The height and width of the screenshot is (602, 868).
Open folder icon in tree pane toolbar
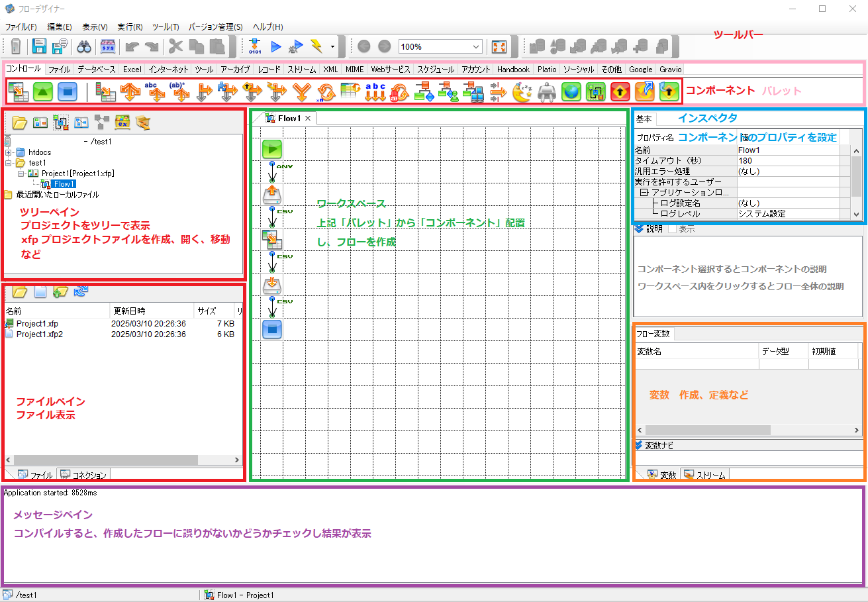pos(20,122)
